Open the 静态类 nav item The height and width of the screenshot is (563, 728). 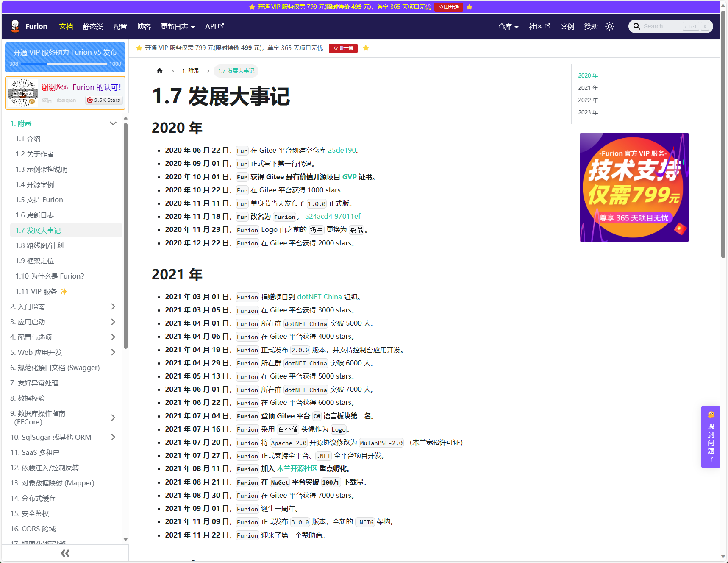pyautogui.click(x=93, y=26)
